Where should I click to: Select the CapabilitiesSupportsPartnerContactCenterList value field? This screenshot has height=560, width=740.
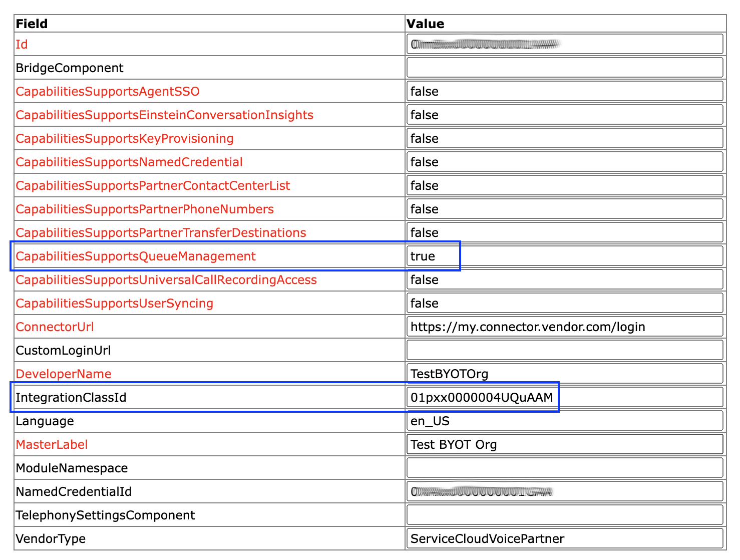tap(564, 185)
